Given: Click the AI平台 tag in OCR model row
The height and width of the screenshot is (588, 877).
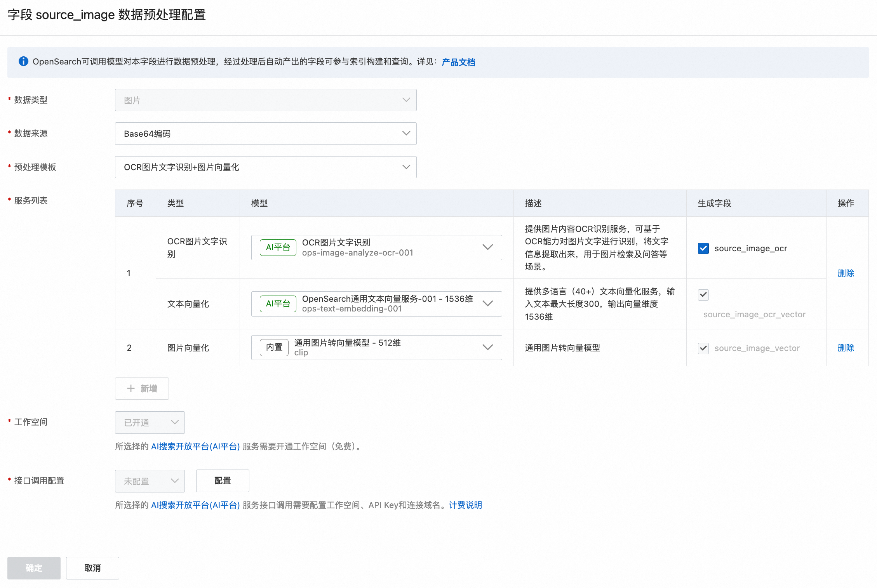Looking at the screenshot, I should (278, 247).
